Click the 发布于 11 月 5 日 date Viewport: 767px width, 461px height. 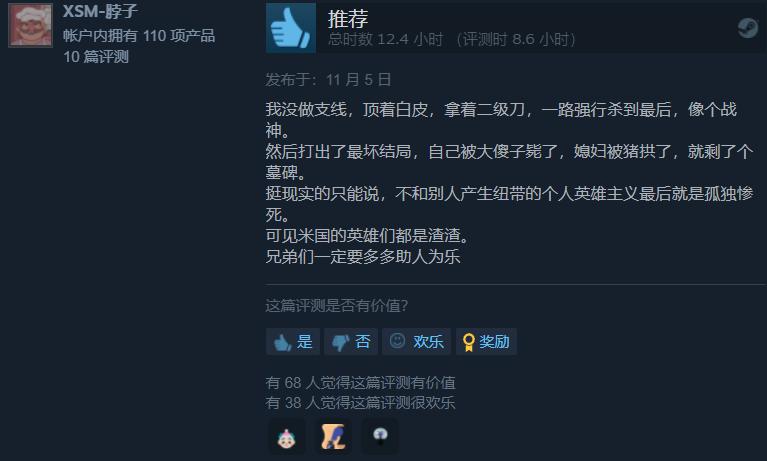(x=328, y=80)
